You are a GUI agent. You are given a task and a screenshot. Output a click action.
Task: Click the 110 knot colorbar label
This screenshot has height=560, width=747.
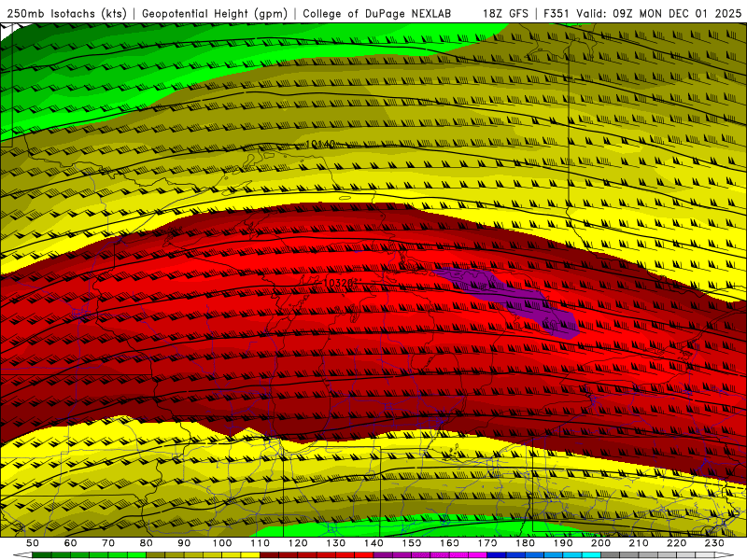click(261, 543)
